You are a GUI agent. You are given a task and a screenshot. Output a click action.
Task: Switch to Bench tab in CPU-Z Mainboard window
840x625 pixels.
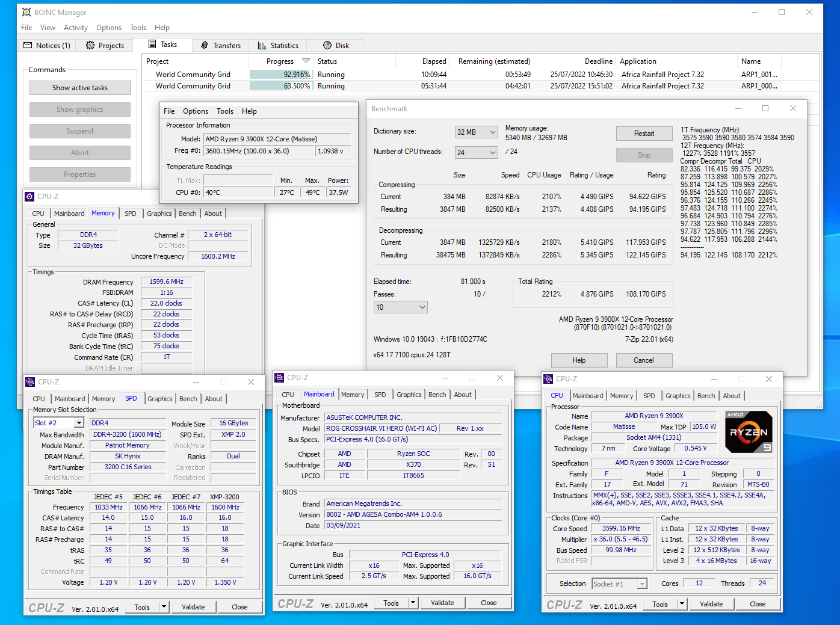click(x=437, y=395)
